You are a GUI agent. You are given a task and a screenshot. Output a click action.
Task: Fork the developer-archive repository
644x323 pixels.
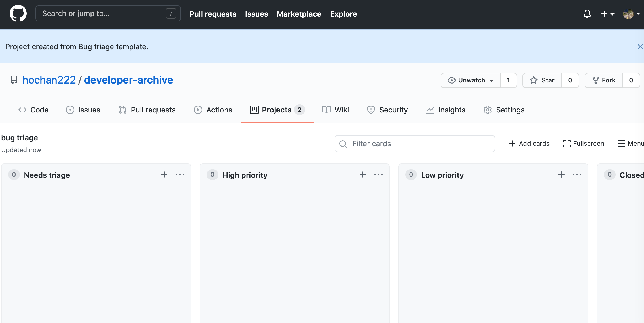(x=604, y=80)
